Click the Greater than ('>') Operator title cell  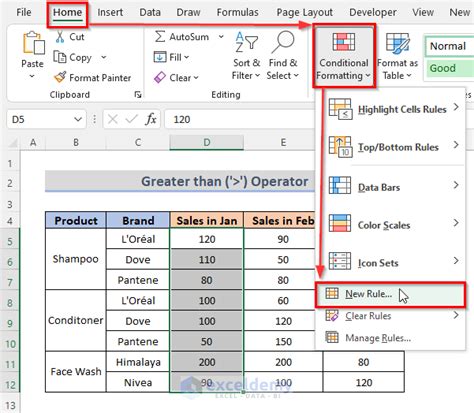(180, 181)
